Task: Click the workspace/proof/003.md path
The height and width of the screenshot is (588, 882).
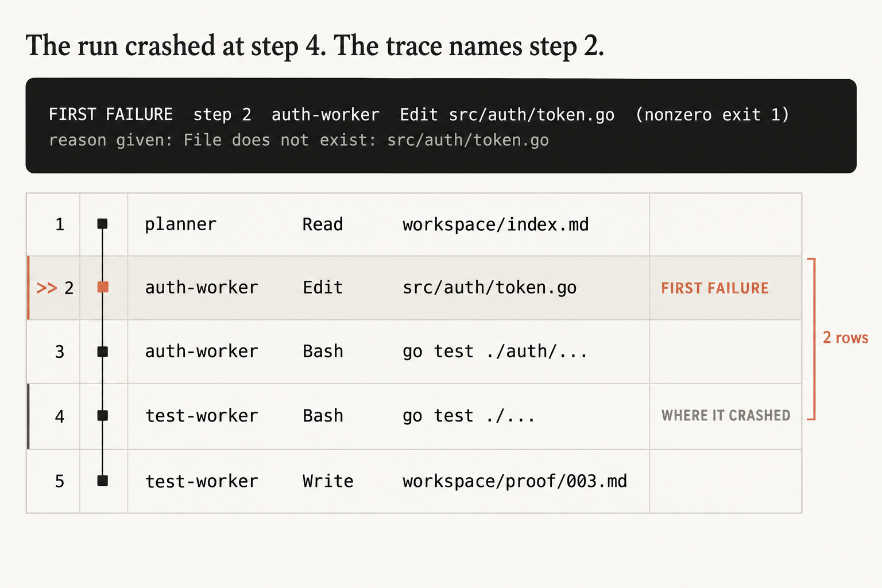Action: [x=515, y=481]
